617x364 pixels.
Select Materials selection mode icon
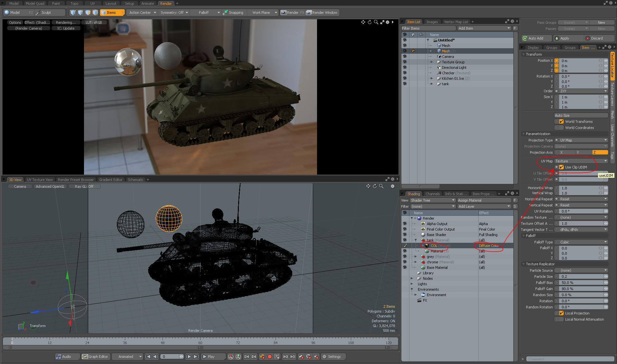pos(95,13)
